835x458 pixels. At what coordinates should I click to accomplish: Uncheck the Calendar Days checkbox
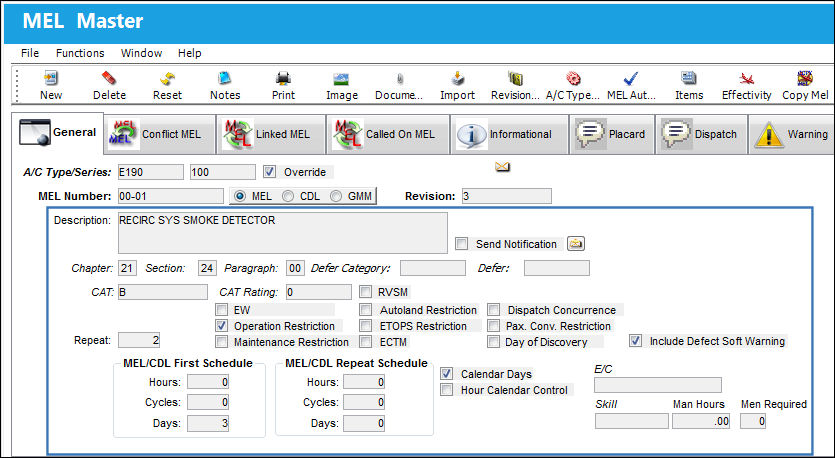446,374
